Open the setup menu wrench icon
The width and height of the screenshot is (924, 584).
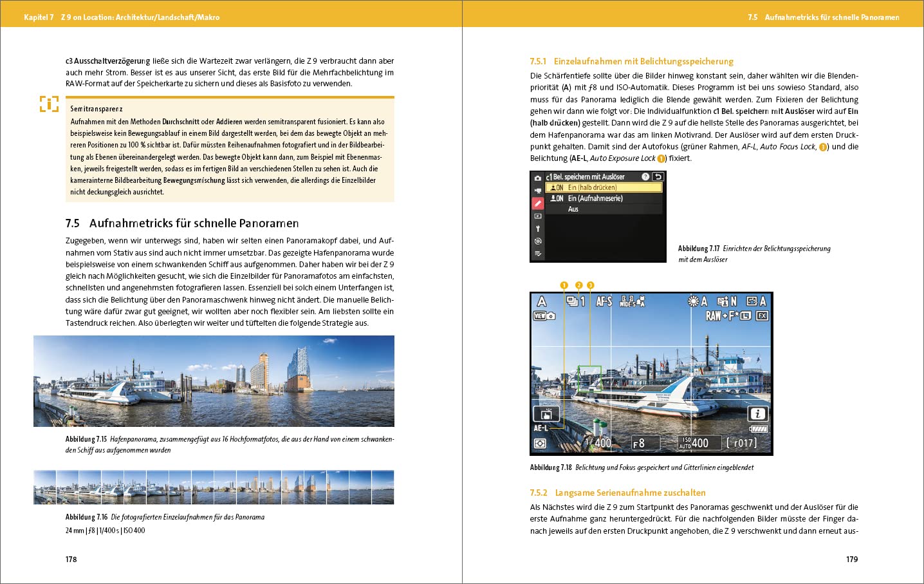538,229
